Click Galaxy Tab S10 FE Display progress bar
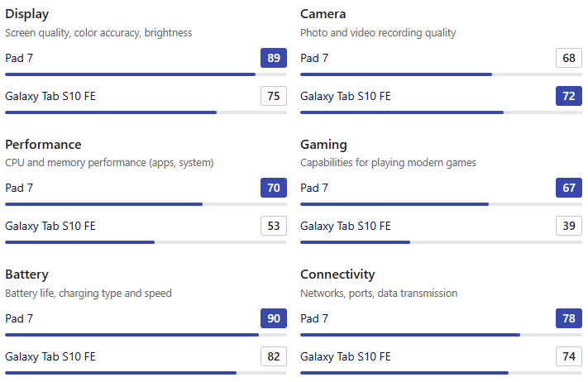This screenshot has height=382, width=588. (x=146, y=112)
